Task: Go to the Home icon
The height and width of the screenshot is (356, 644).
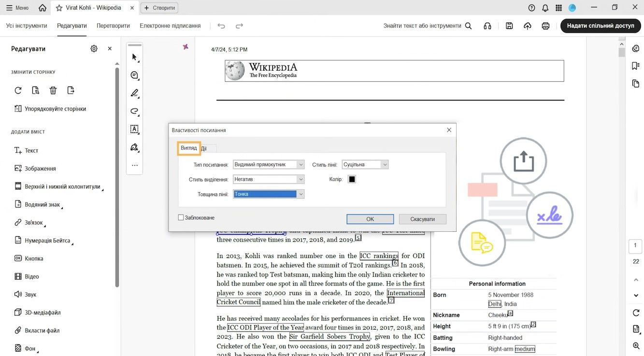Action: click(43, 8)
